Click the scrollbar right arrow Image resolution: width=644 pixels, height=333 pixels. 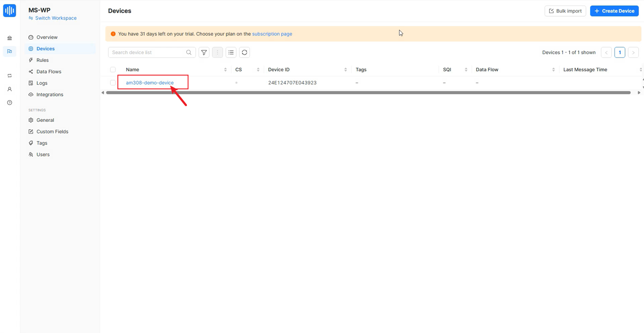639,93
